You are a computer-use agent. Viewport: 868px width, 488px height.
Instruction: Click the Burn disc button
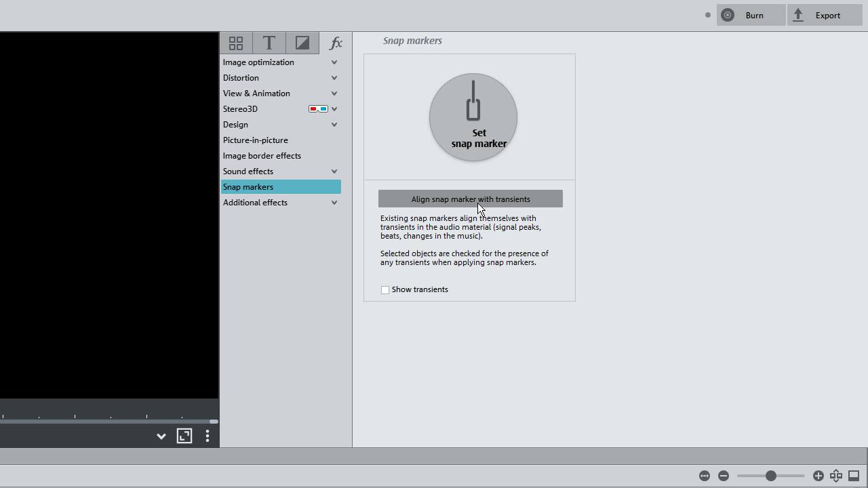tap(751, 15)
